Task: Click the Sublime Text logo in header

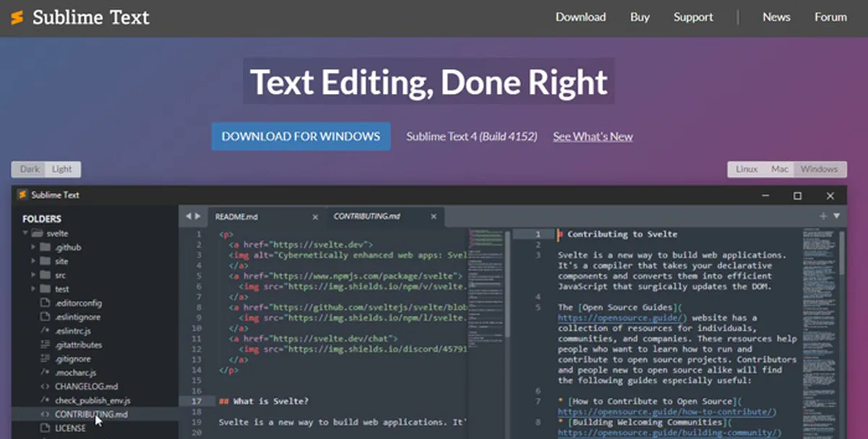Action: (17, 17)
